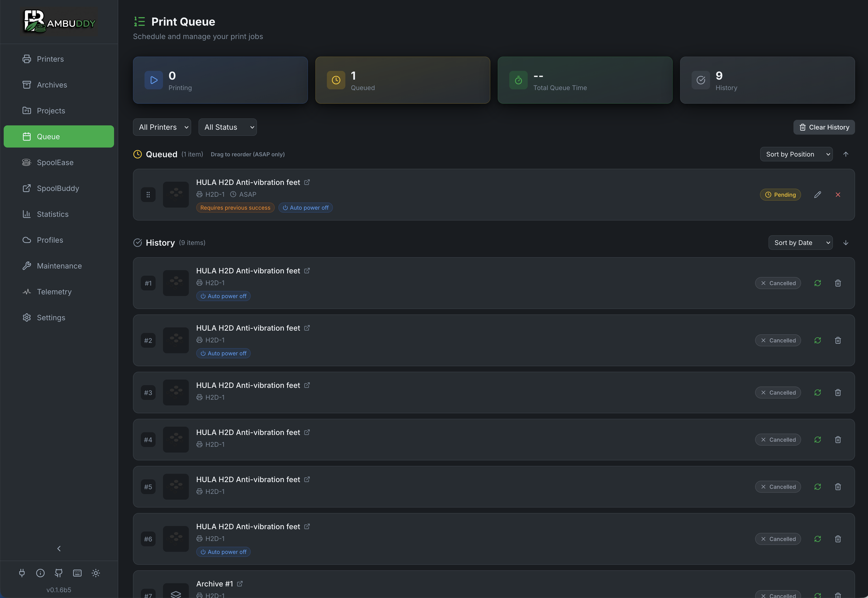
Task: Open external link for HULA H2D Anti-vibration feet
Action: coord(307,182)
